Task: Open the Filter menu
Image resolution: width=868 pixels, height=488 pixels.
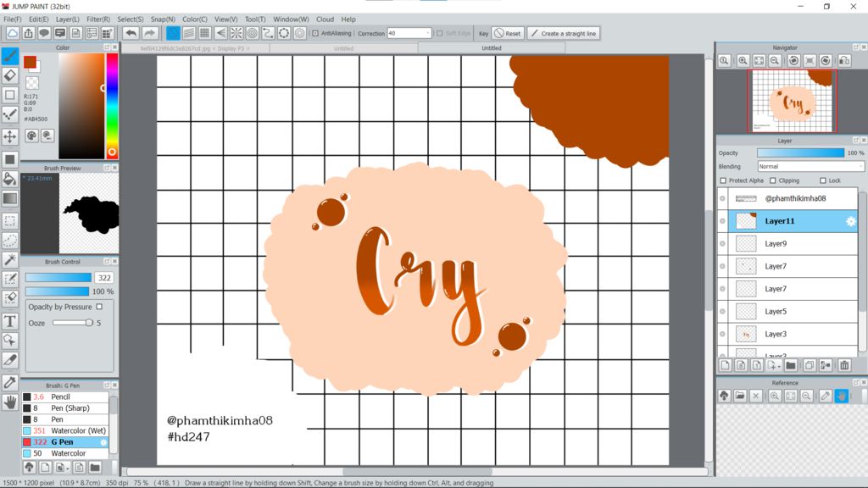Action: (98, 19)
